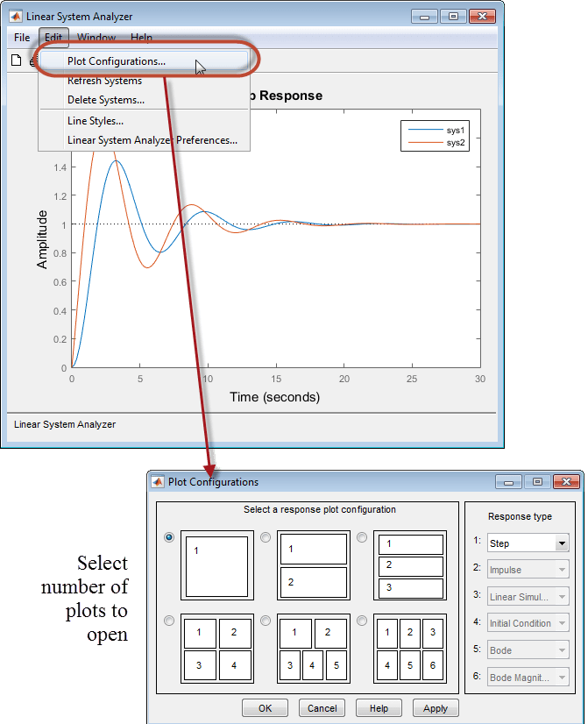Click the MATLAB logo in Plot Configurations title bar
Screen dimensions: 588x724
(x=158, y=481)
